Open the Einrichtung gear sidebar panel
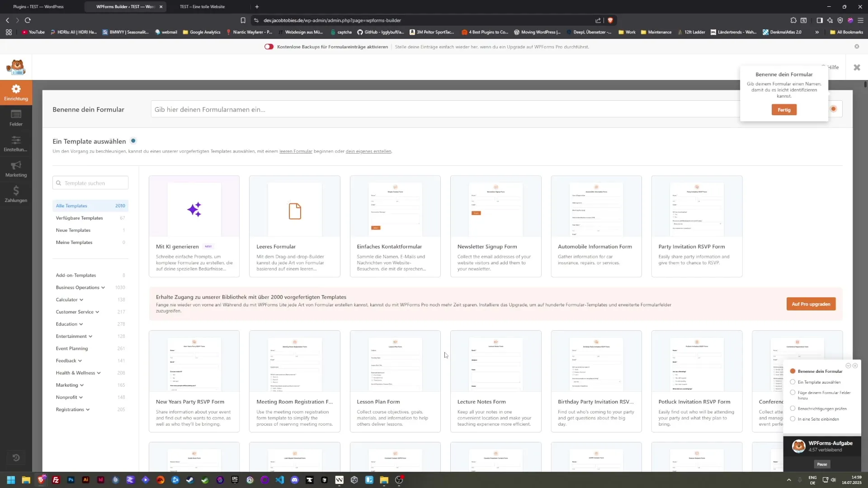 16,92
